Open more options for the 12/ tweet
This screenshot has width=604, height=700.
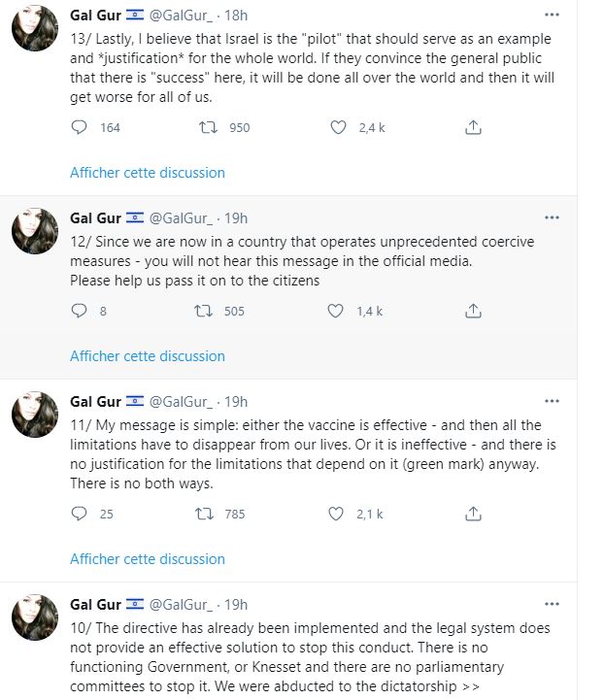pyautogui.click(x=552, y=217)
